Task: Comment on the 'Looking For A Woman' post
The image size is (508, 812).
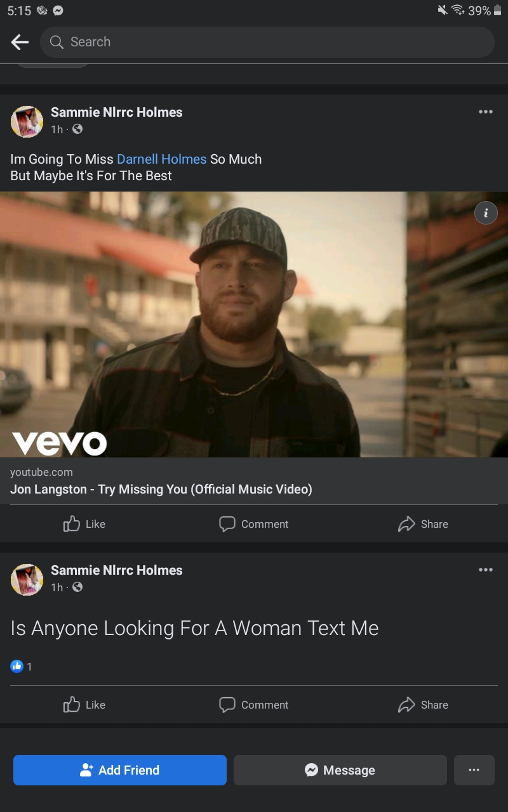Action: [253, 705]
